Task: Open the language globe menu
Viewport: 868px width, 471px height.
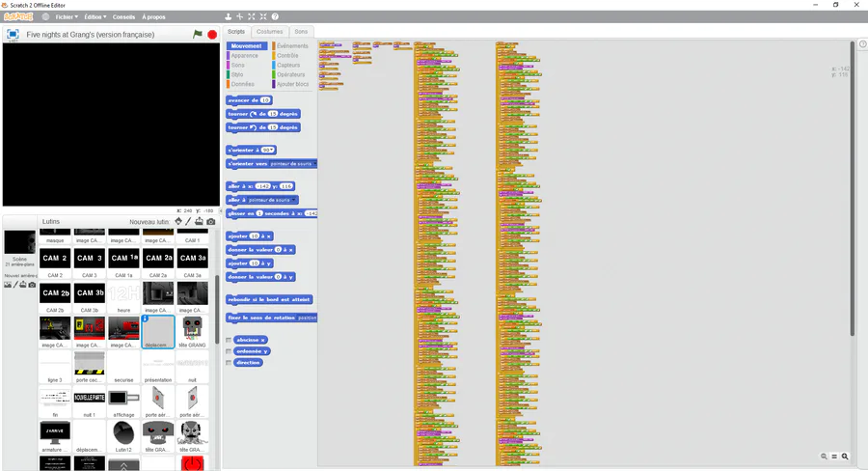Action: click(45, 16)
